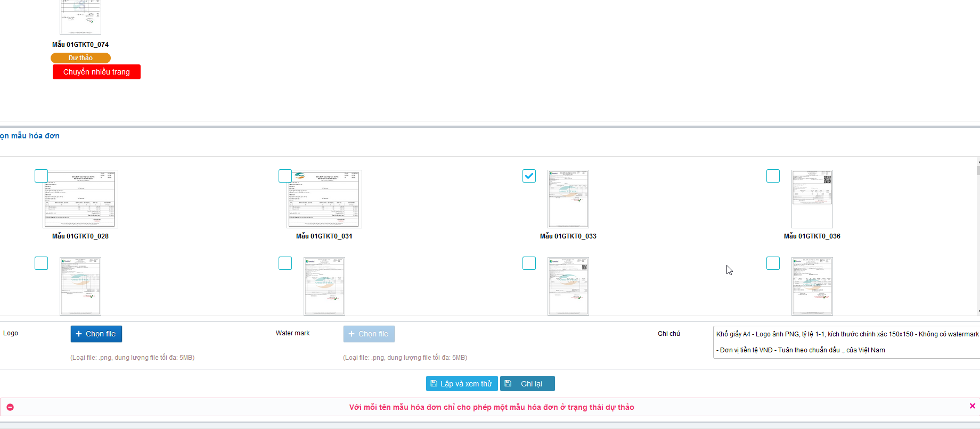Check the box for Mẫu 01GTKT0_028
The image size is (980, 429).
coord(41,176)
